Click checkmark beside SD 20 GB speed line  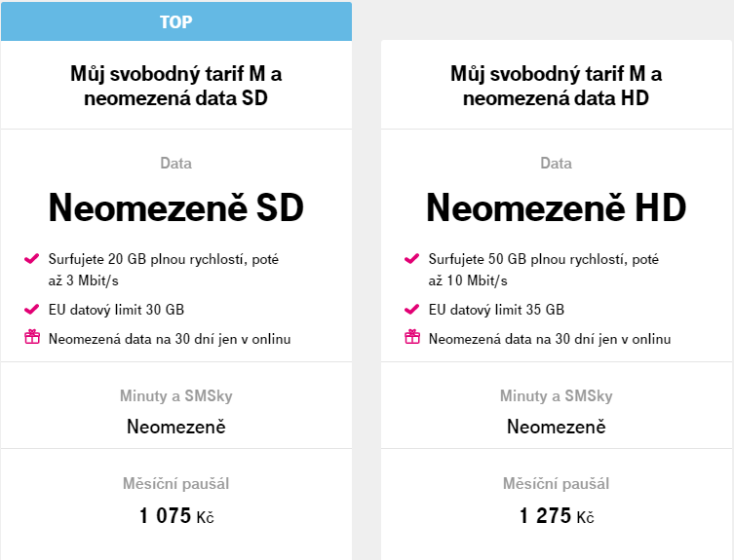pyautogui.click(x=31, y=260)
